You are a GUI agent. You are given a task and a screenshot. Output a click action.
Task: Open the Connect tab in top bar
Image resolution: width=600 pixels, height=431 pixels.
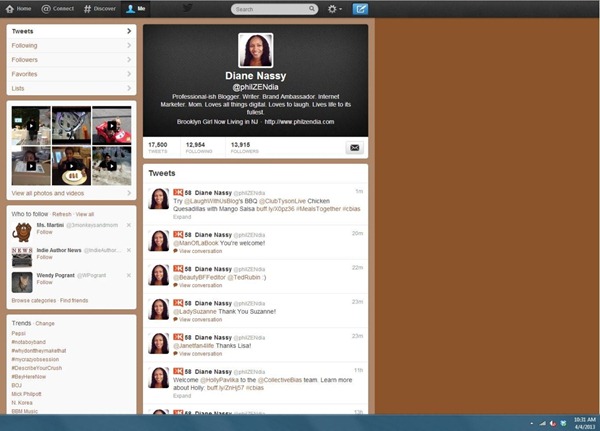click(57, 8)
